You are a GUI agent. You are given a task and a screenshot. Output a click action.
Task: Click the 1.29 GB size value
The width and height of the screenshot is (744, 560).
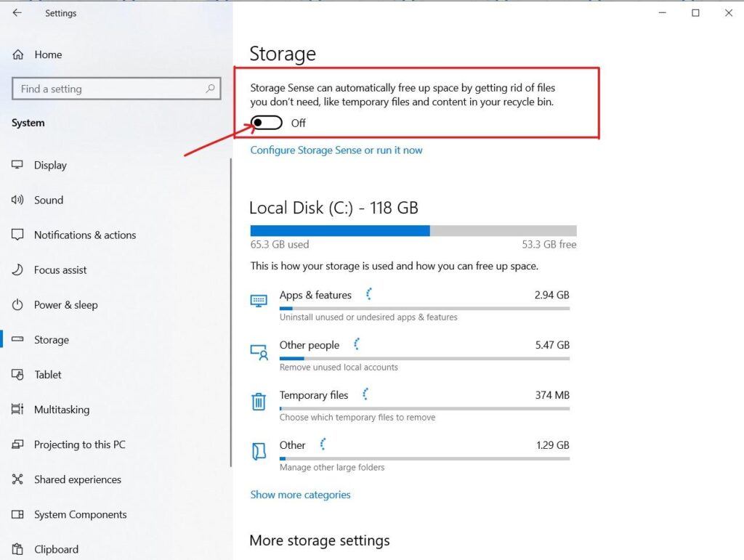click(553, 445)
